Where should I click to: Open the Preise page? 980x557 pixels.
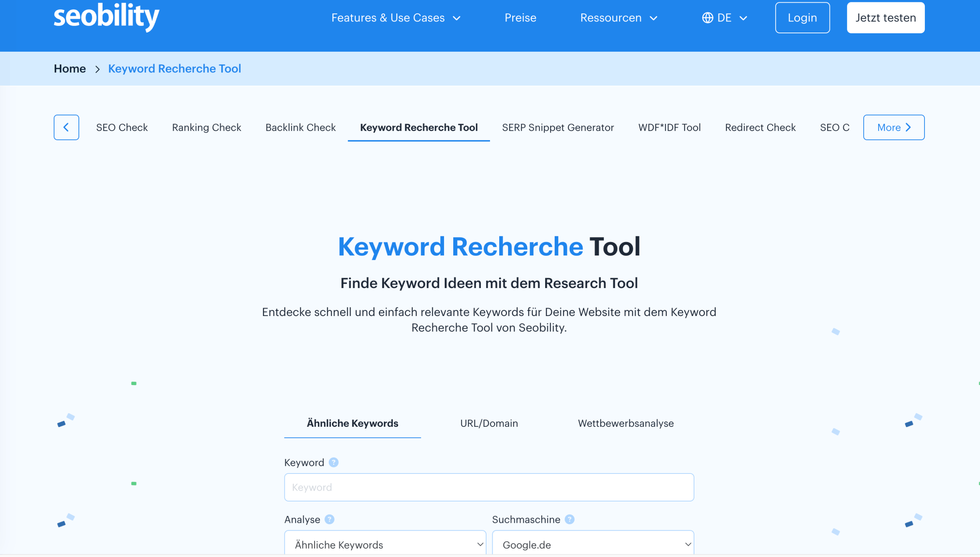[520, 18]
